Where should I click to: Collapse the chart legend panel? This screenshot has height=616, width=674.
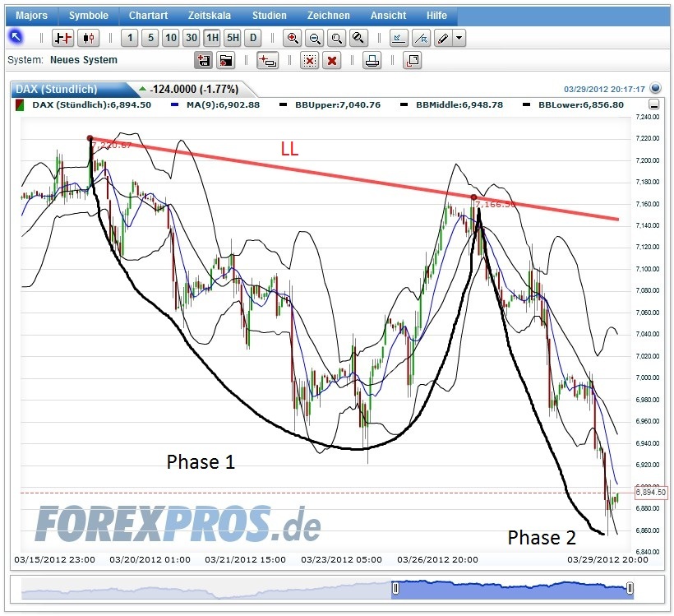coord(654,104)
